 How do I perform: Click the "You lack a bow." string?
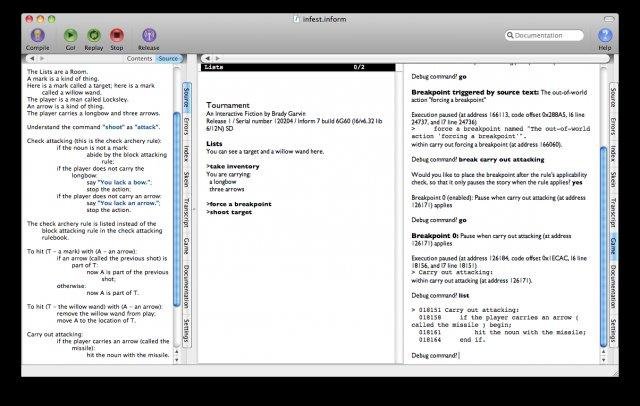[124, 182]
